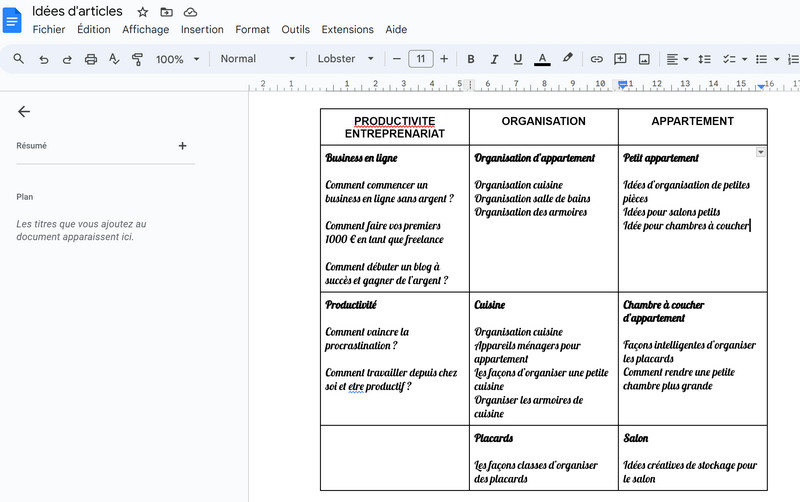Insert an image
Screen dimensions: 800x502
(644, 59)
